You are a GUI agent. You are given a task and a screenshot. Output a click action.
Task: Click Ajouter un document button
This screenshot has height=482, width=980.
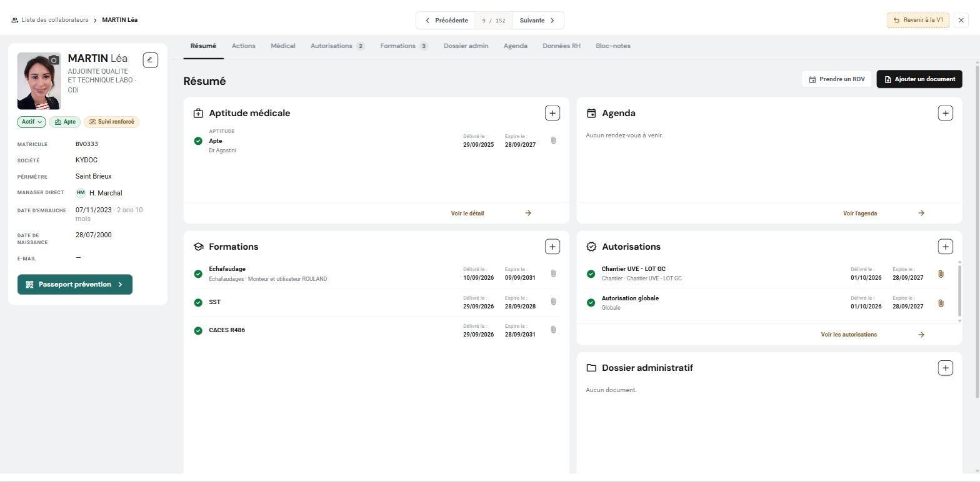919,79
